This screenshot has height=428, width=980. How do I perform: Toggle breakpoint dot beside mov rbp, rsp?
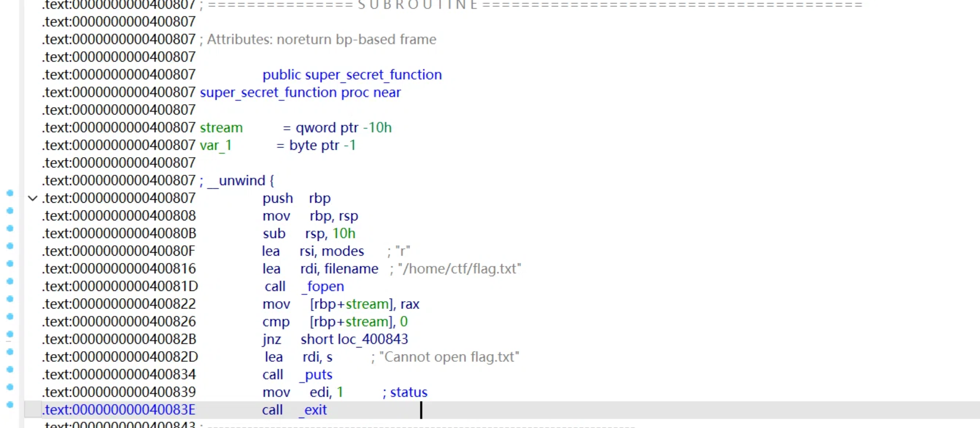click(x=10, y=211)
